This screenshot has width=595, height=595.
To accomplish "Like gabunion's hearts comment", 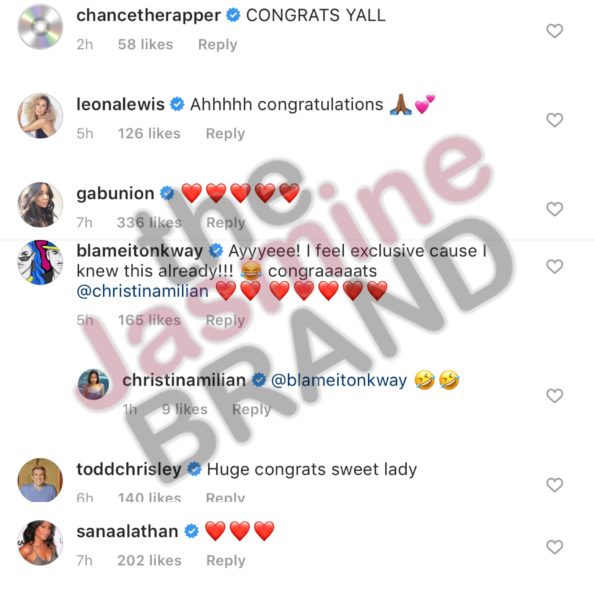I will click(x=554, y=209).
